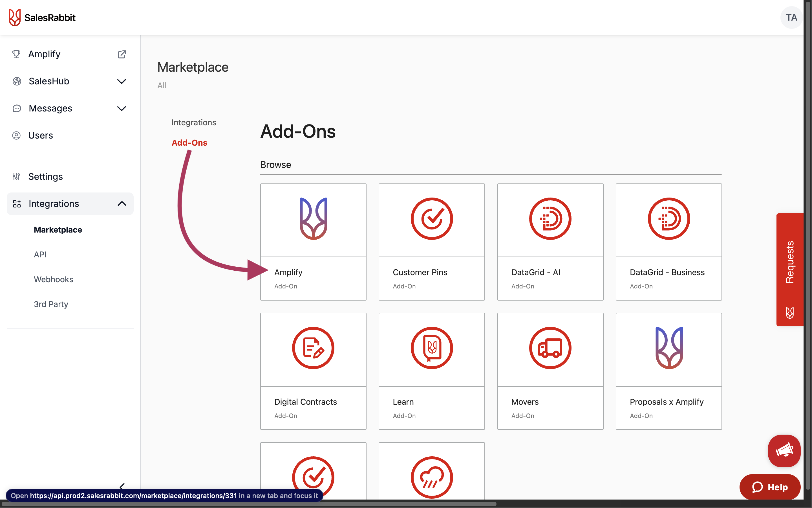Click the SalesRabbit brand name text

click(50, 17)
